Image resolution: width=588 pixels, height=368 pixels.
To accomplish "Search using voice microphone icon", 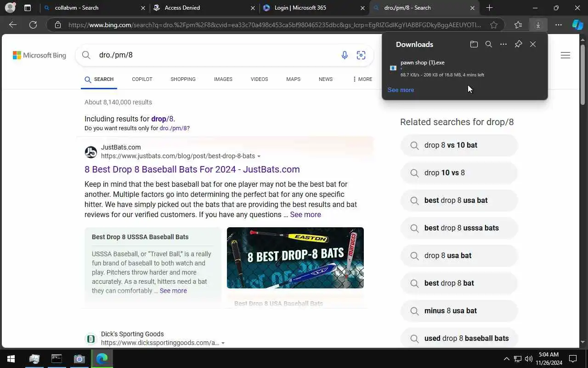I will pos(345,55).
